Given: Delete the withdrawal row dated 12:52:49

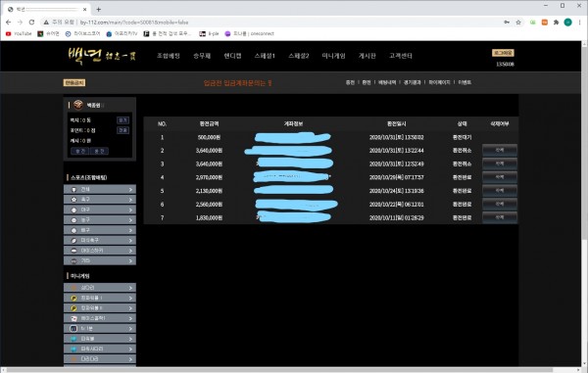Looking at the screenshot, I should (x=500, y=163).
